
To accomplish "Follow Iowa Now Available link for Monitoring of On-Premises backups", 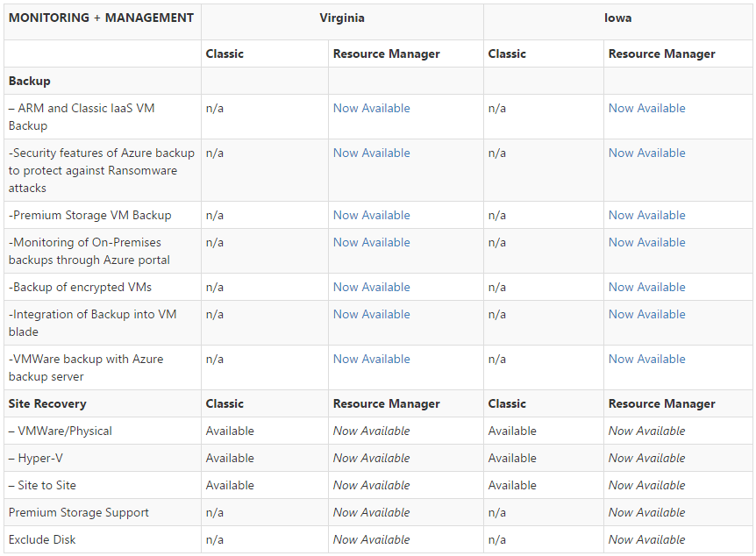I will [646, 242].
